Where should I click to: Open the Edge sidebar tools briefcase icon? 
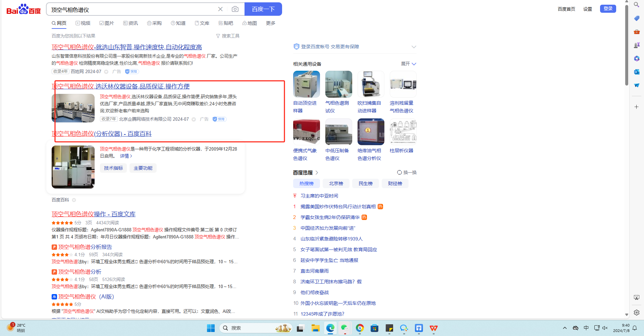coord(636,32)
